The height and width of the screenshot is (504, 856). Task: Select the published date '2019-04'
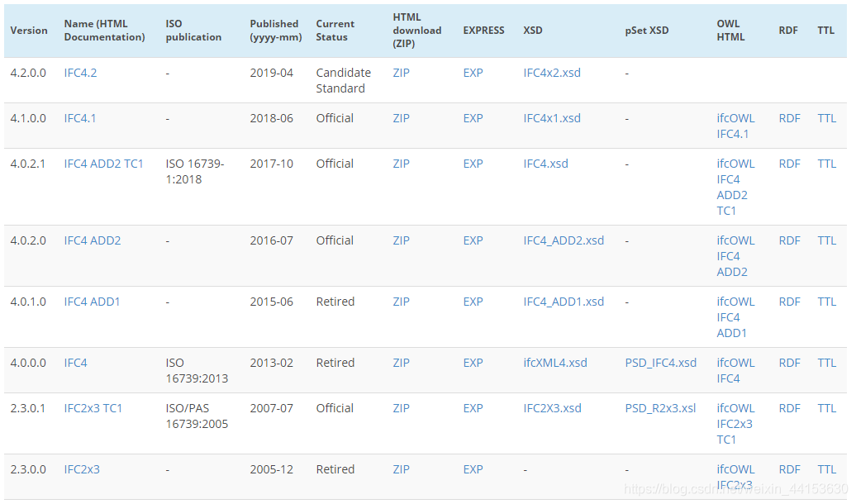pos(271,73)
